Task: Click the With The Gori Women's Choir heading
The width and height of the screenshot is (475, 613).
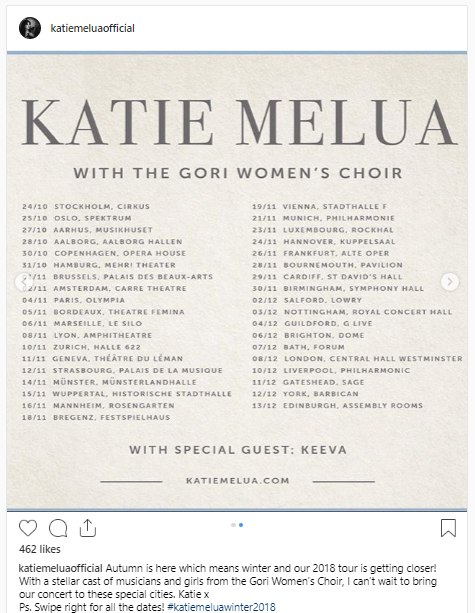Action: click(238, 173)
